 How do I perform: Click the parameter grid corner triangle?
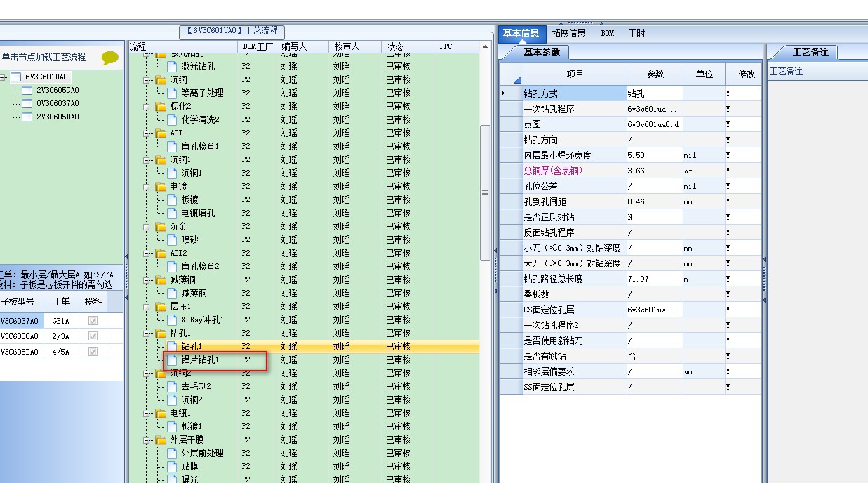coord(517,79)
